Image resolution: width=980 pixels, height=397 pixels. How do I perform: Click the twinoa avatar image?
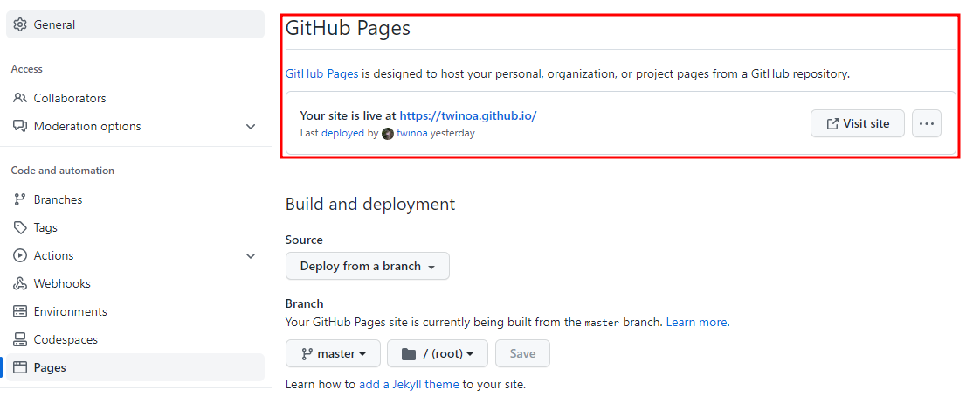(x=388, y=134)
